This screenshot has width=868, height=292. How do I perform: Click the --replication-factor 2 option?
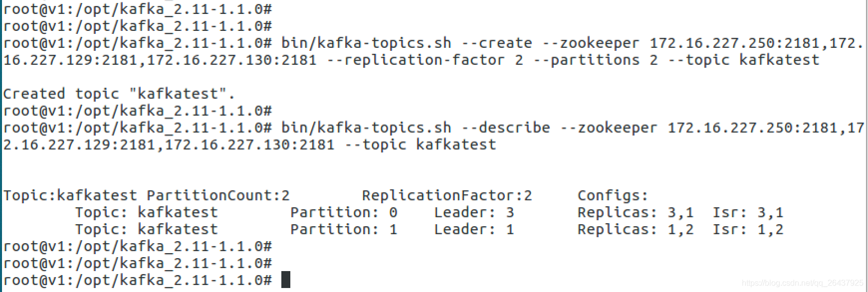434,60
